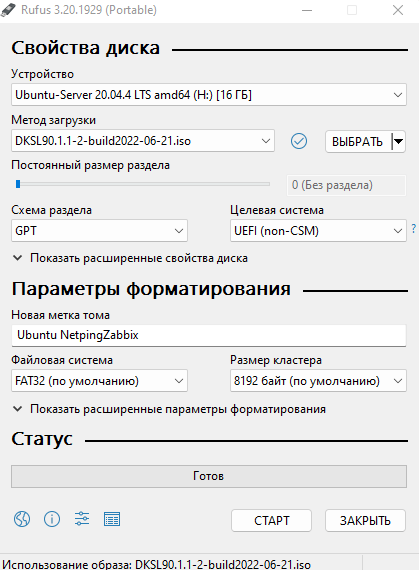Open the ВЫБРАТЬ split arrow menu
Viewport: 419px width, 570px height.
coord(399,141)
